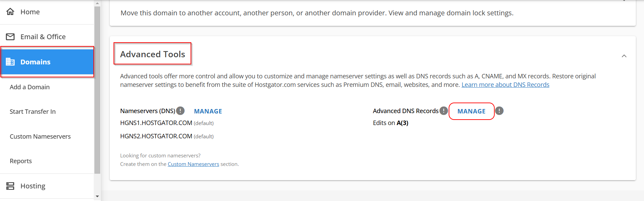Open Custom Nameservers in sidebar
Viewport: 644px width, 201px height.
pyautogui.click(x=40, y=136)
